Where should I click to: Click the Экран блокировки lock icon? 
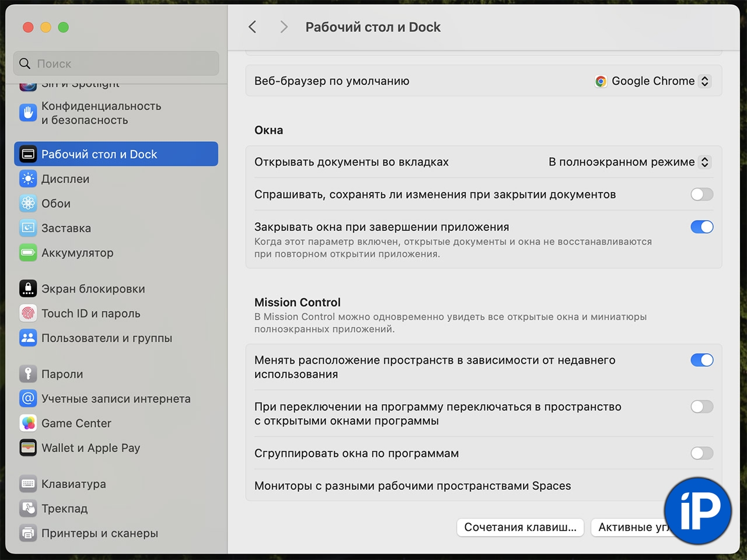click(28, 289)
